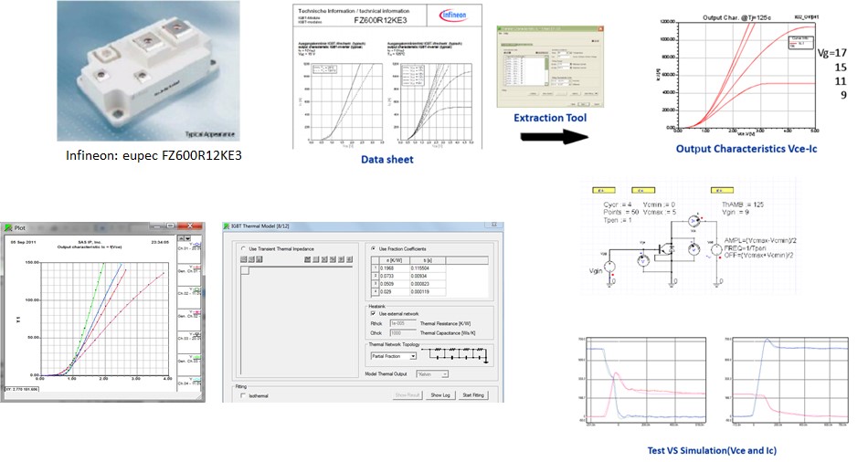Close the IGBT Thermal Model dialog
868x462 pixels.
click(494, 226)
